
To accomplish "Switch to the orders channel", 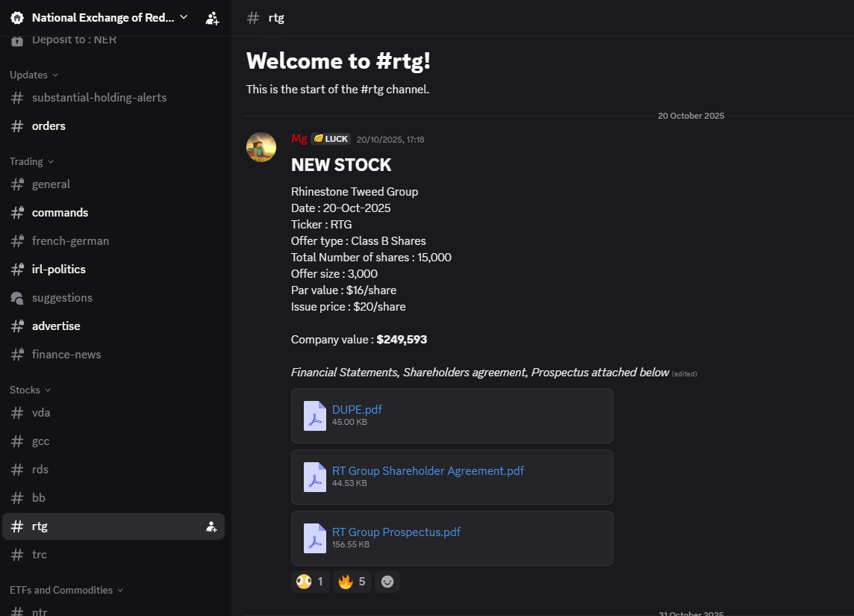I will (49, 126).
